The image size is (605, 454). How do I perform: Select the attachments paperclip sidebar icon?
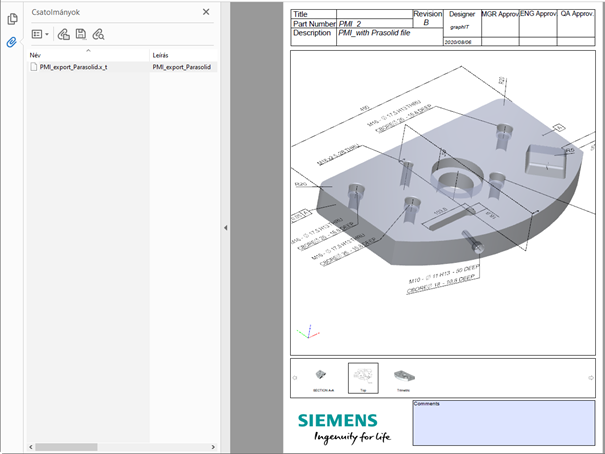coord(12,42)
